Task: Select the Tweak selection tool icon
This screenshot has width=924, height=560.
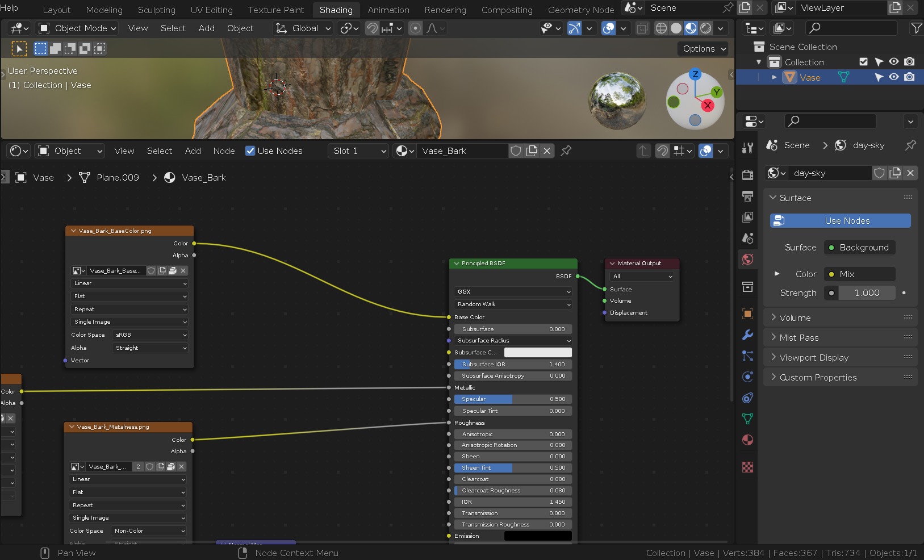Action: coord(19,49)
